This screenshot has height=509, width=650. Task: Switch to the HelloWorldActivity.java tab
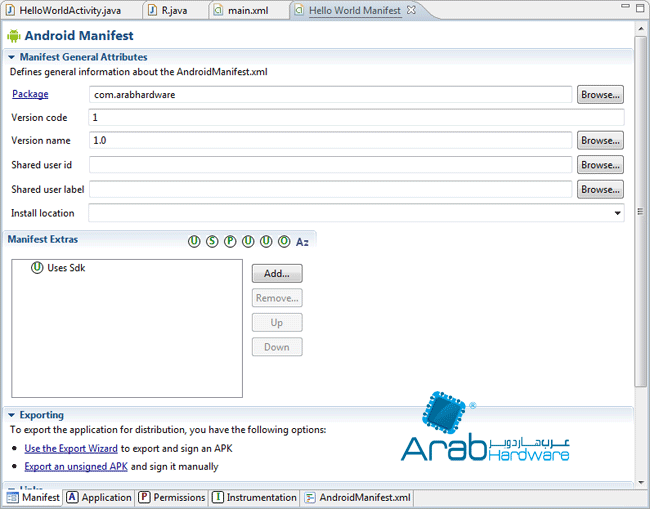pyautogui.click(x=71, y=10)
